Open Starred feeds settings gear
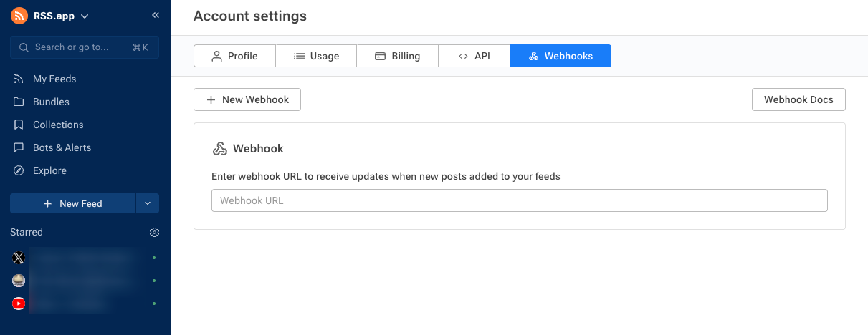 click(154, 232)
